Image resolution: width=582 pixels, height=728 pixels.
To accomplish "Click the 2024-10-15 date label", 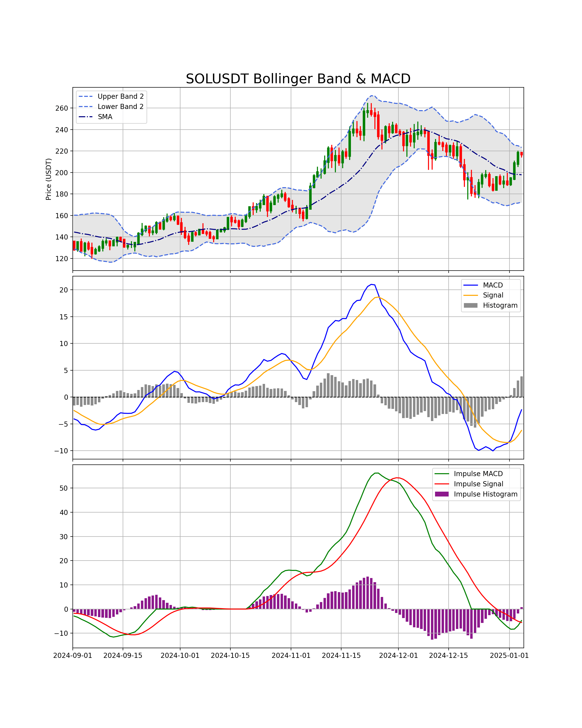I will pyautogui.click(x=230, y=655).
